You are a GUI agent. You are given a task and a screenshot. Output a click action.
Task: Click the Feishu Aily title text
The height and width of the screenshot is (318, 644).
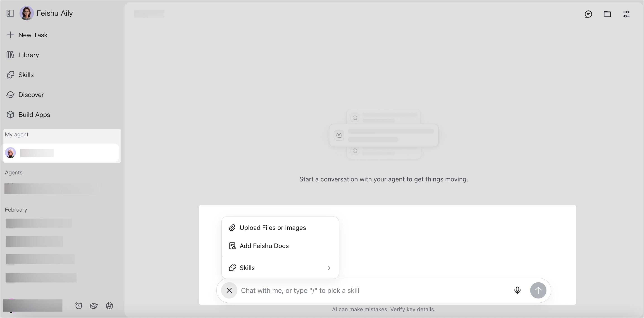55,13
